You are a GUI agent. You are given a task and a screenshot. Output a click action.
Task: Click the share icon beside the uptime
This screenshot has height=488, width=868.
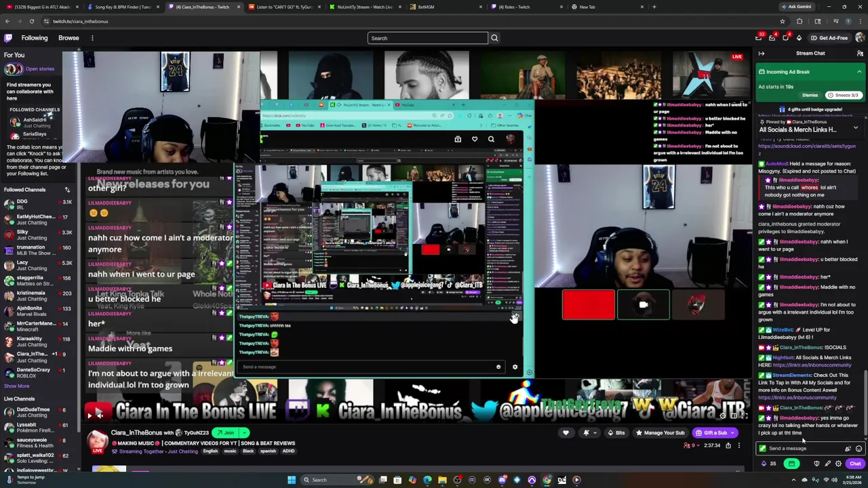click(x=728, y=445)
